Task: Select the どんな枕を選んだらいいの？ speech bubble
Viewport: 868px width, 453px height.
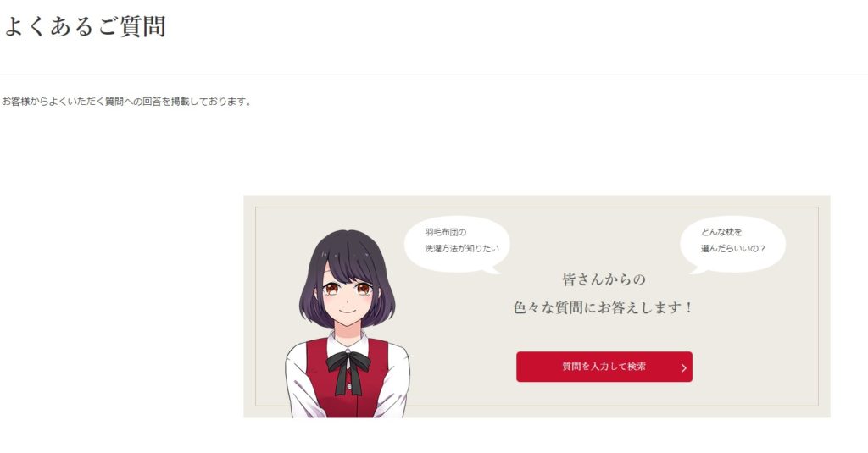Action: pyautogui.click(x=732, y=245)
